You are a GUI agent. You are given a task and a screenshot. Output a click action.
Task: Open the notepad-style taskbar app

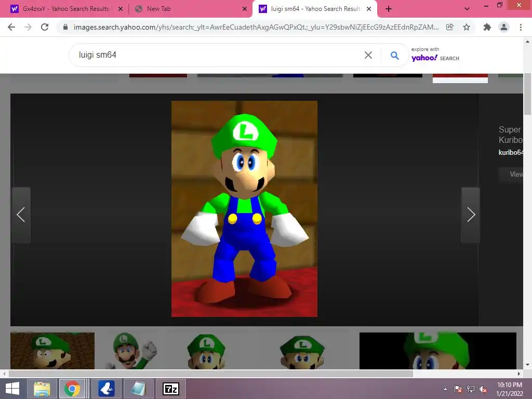coord(138,389)
